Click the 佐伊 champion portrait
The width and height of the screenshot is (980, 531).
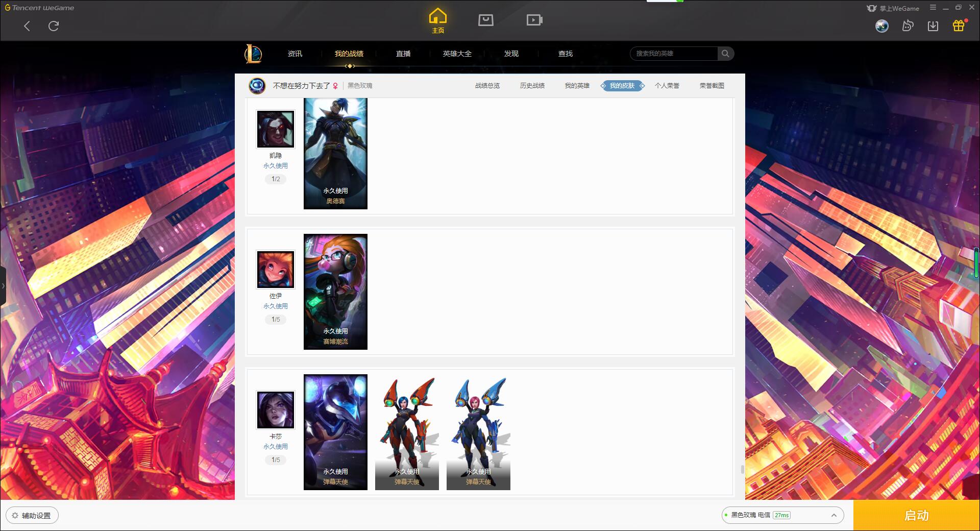pyautogui.click(x=276, y=270)
